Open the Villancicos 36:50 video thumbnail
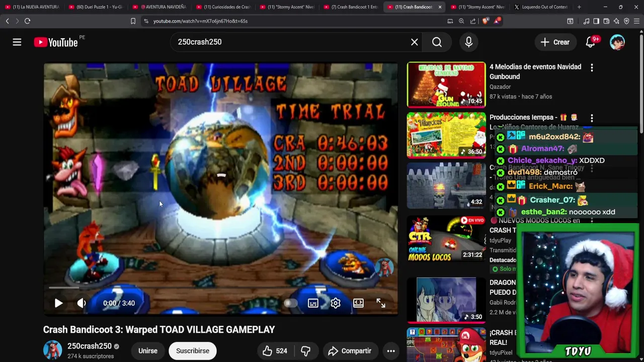Screen dimensions: 644x362 446,135
